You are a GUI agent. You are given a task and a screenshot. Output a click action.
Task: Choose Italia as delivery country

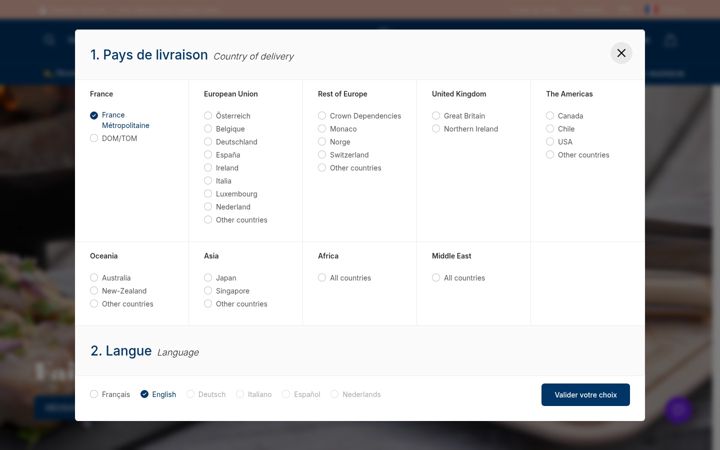point(217,181)
